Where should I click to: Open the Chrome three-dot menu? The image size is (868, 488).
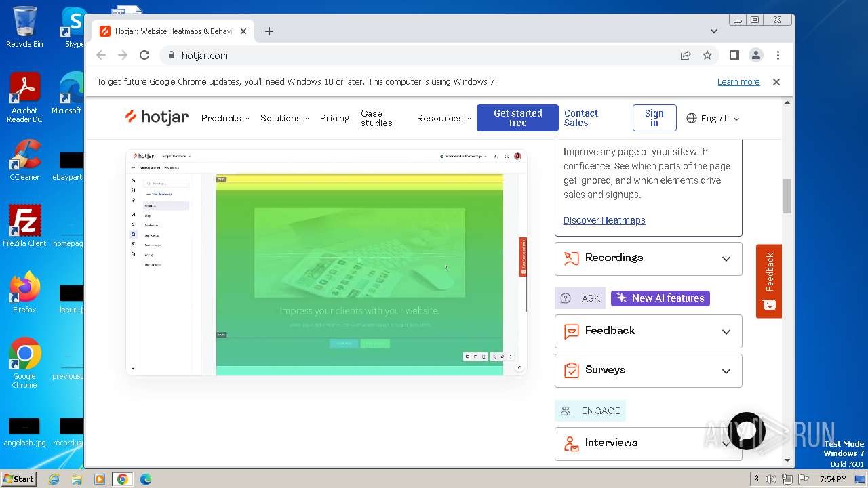click(778, 55)
